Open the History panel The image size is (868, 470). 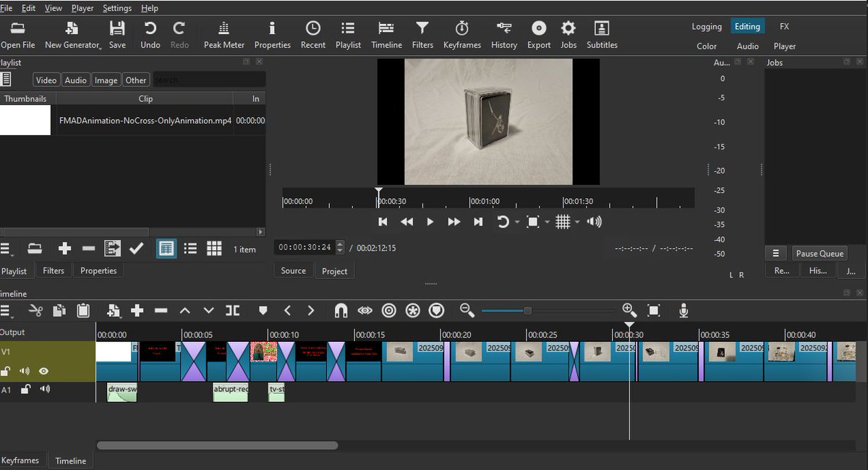(503, 34)
